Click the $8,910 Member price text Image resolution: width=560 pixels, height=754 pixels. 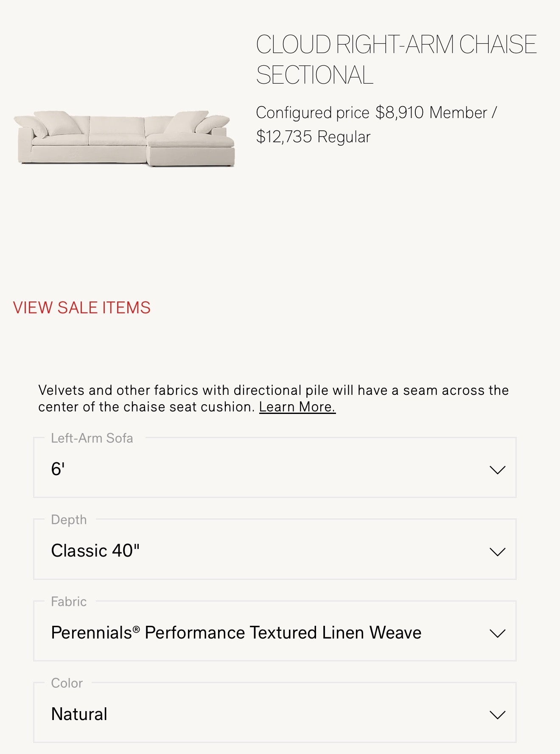[x=431, y=113]
